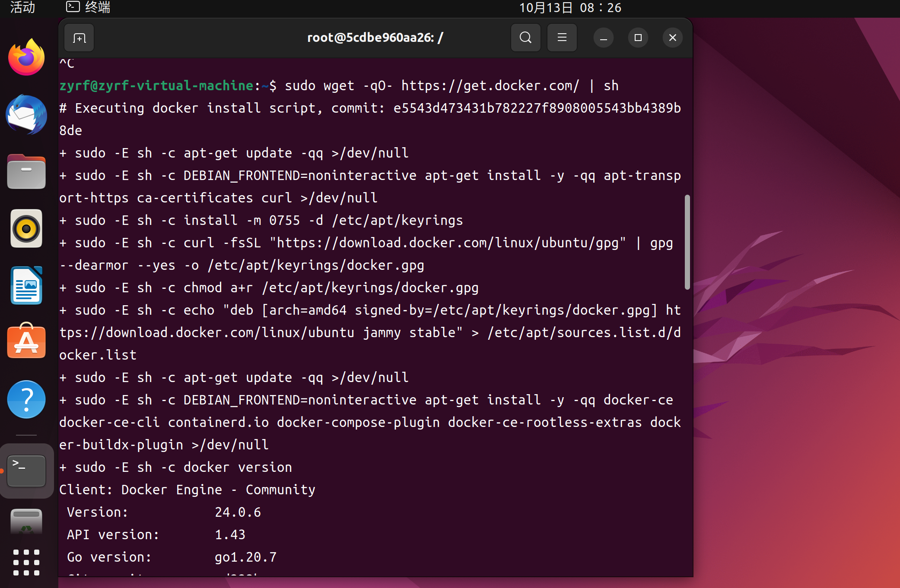This screenshot has width=900, height=588.
Task: Maximize the terminal window
Action: tap(638, 38)
